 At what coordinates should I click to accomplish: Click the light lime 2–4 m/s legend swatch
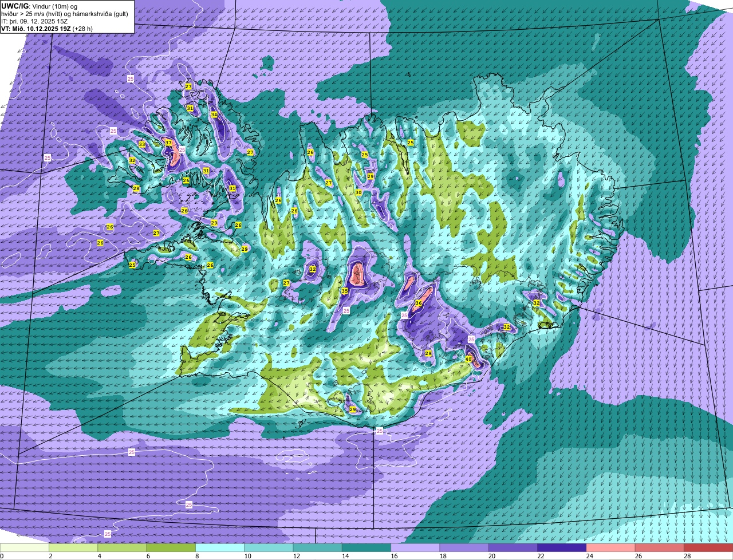pos(73,548)
